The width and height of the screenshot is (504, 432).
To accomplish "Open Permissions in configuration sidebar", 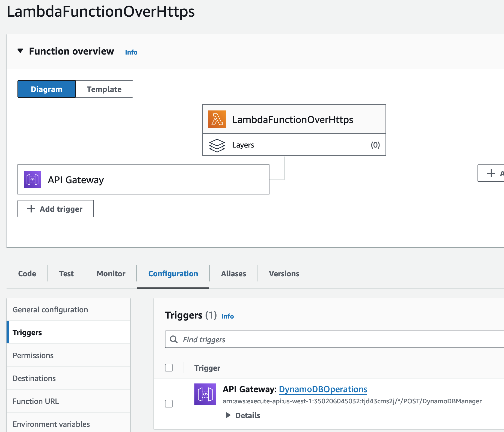I will point(68,355).
